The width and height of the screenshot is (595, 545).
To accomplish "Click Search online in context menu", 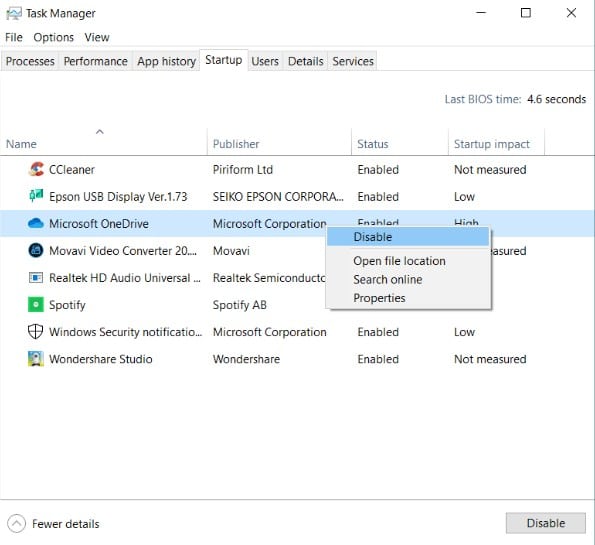I will coord(387,280).
